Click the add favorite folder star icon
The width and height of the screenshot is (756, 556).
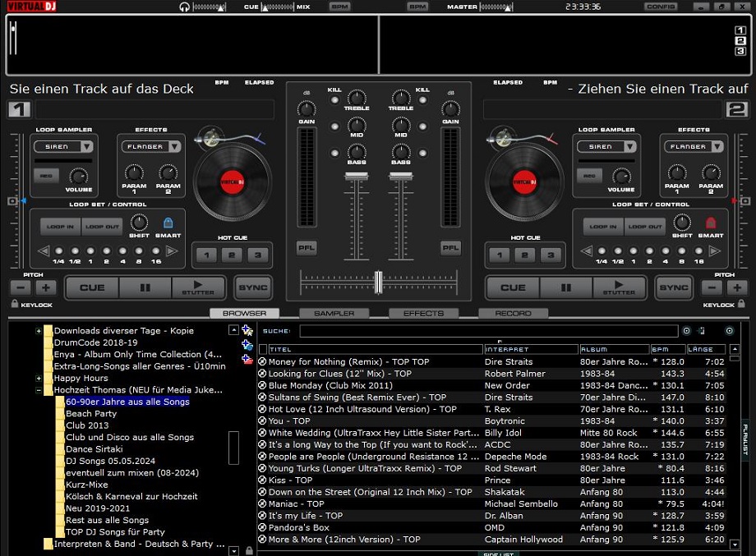point(247,330)
